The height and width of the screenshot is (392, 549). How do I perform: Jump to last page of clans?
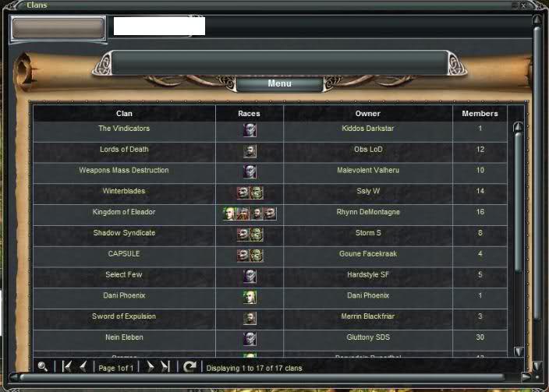165,366
